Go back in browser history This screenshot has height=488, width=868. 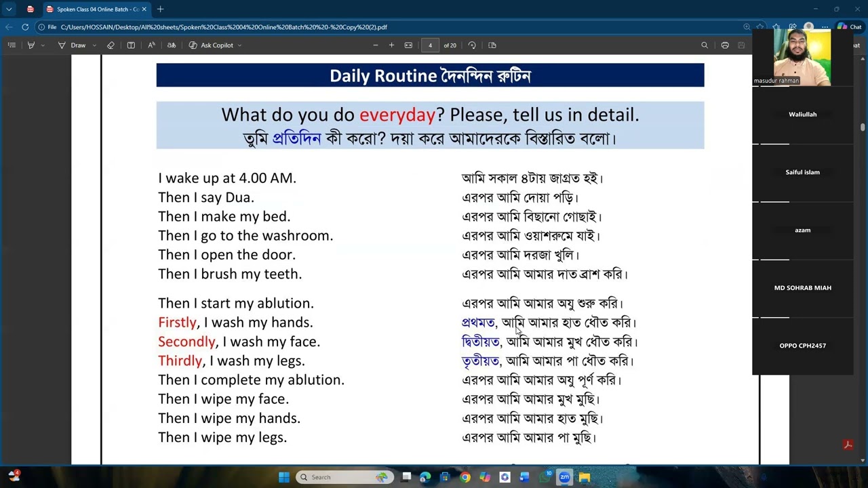8,27
